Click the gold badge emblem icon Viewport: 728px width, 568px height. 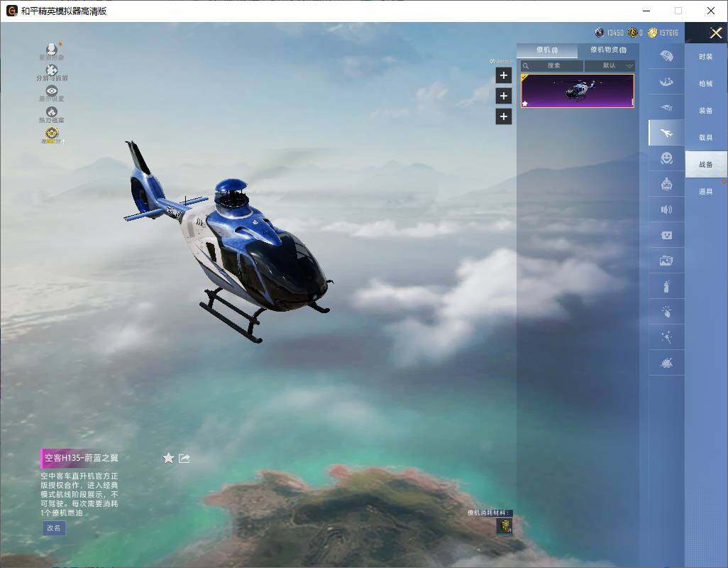click(52, 133)
